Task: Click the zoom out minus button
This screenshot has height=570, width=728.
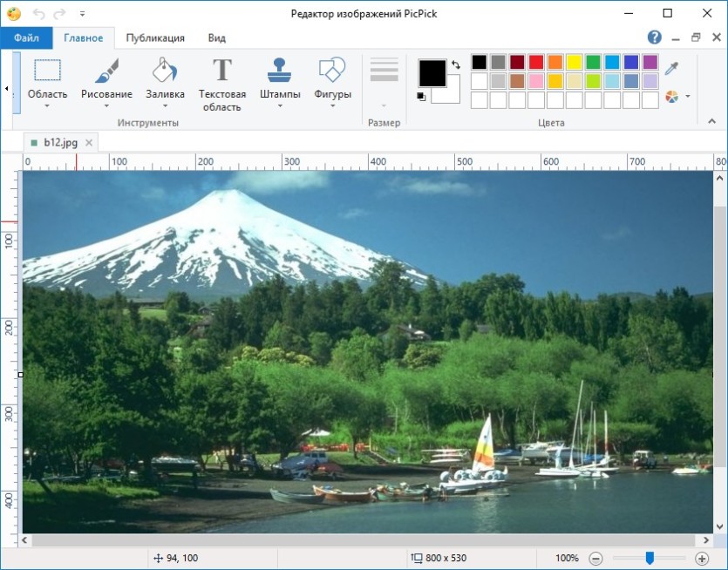Action: [595, 559]
